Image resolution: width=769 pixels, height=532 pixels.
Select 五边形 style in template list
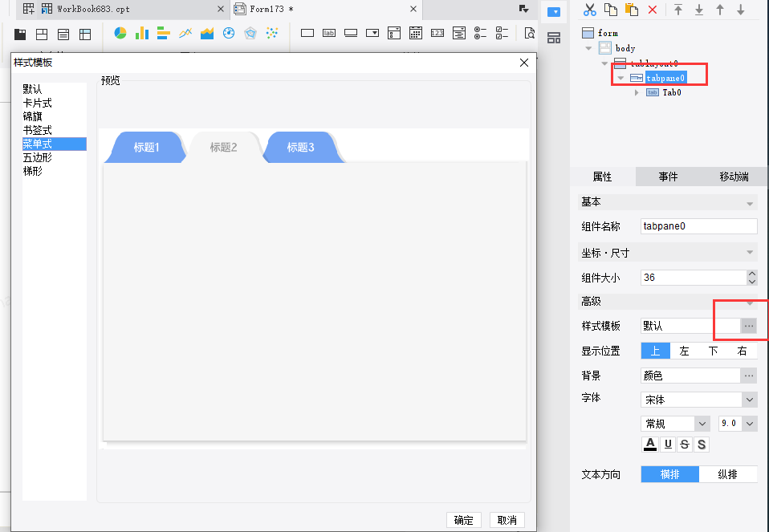tap(37, 157)
